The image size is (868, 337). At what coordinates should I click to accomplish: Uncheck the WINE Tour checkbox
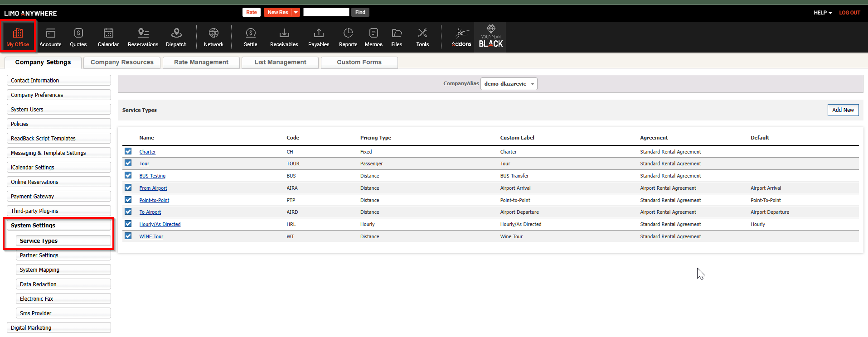pyautogui.click(x=128, y=236)
